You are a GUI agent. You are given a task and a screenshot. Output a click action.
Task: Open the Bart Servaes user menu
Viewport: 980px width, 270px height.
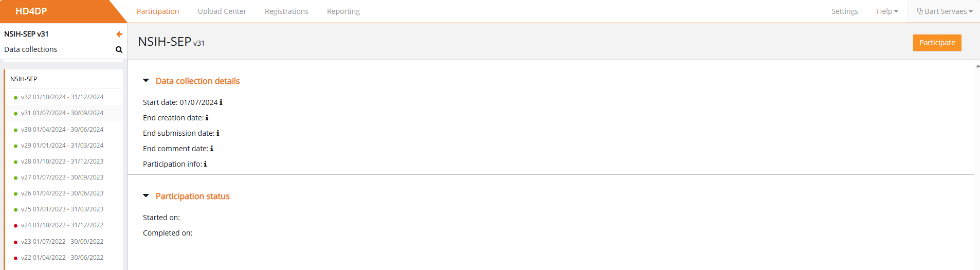(945, 11)
